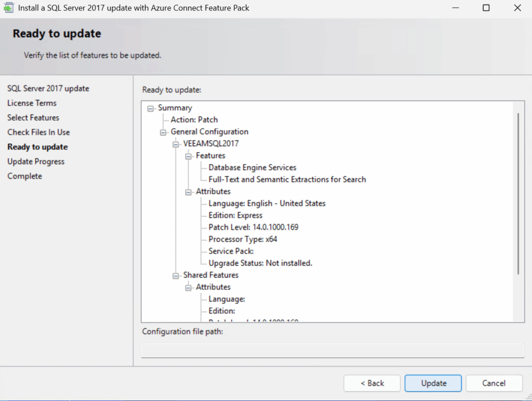Select Language: English - United States row
Screen dimensions: 532x401
[267, 203]
